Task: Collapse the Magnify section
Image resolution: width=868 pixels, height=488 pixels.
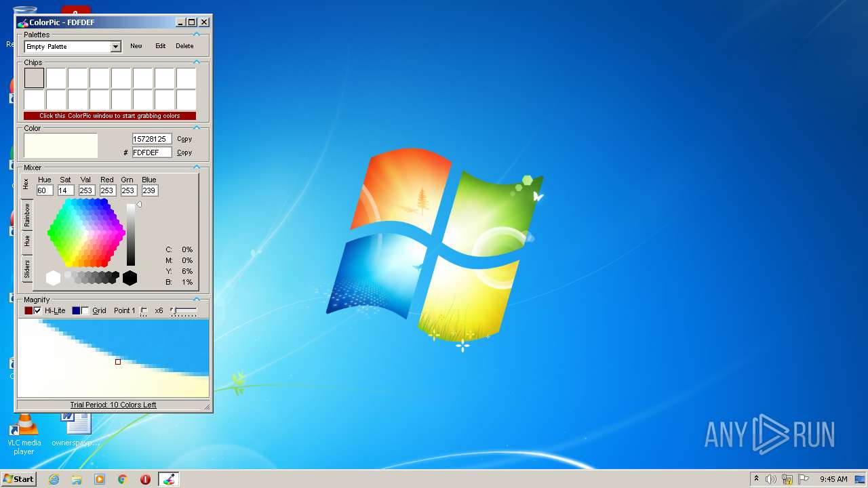Action: pyautogui.click(x=197, y=299)
